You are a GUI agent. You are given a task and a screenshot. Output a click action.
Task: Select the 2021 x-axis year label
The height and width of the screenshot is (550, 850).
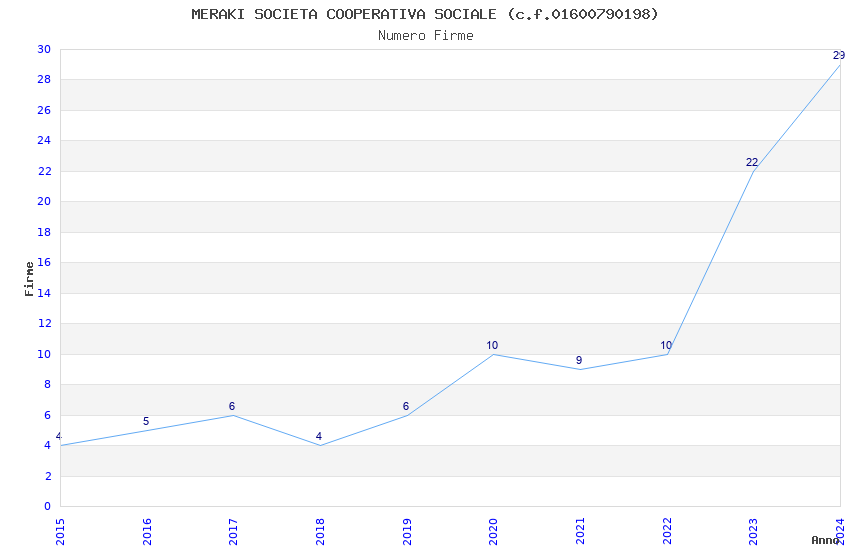[x=580, y=532]
